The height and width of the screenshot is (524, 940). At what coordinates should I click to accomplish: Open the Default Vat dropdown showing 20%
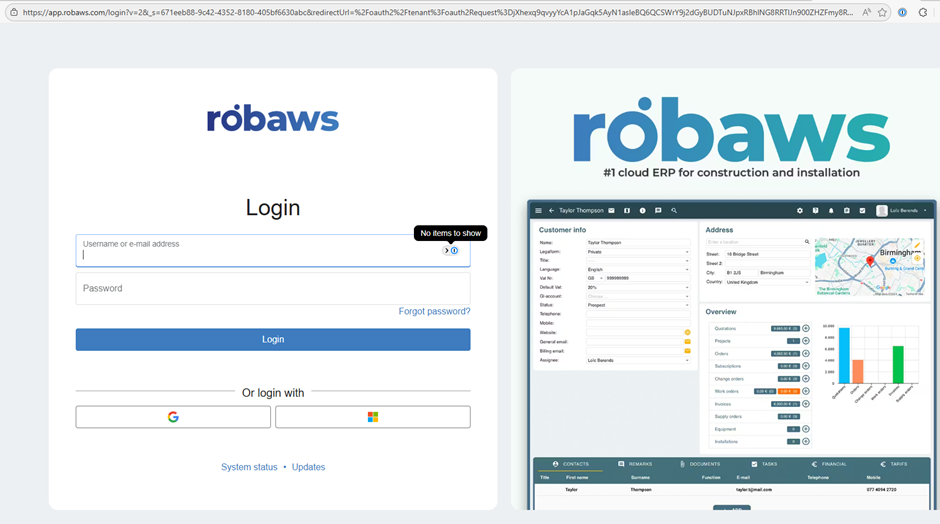click(638, 287)
